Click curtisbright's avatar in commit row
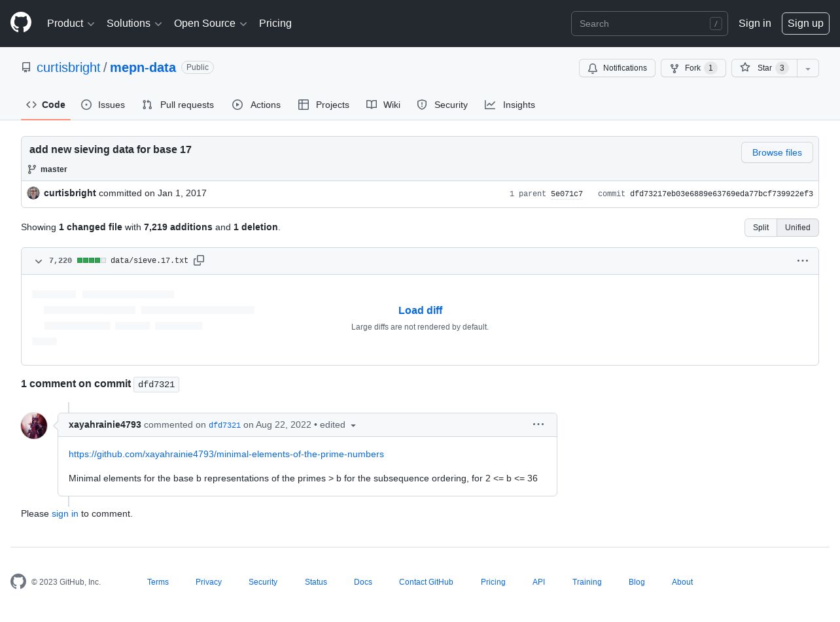 33,193
